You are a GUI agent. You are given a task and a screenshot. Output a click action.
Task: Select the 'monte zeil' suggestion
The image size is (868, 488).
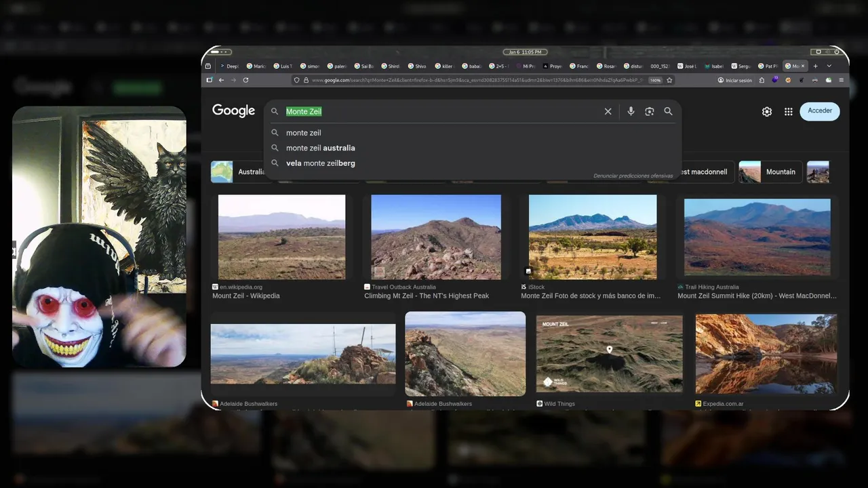click(472, 133)
